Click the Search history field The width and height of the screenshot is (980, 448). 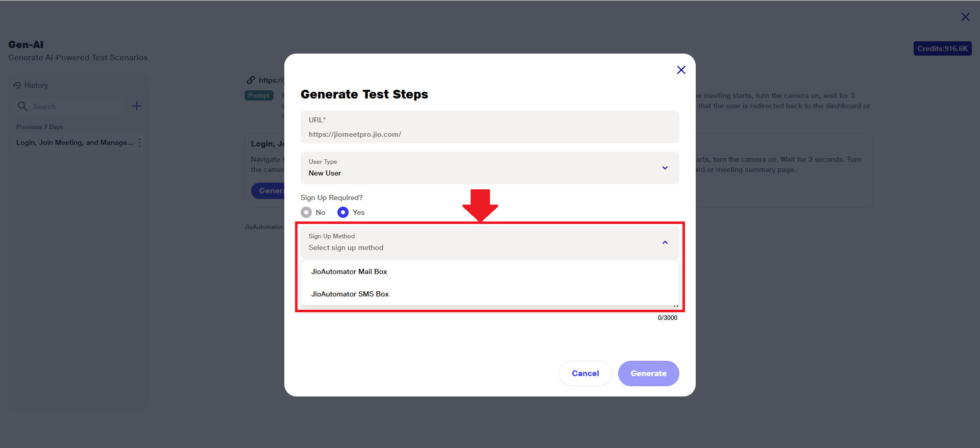tap(71, 107)
